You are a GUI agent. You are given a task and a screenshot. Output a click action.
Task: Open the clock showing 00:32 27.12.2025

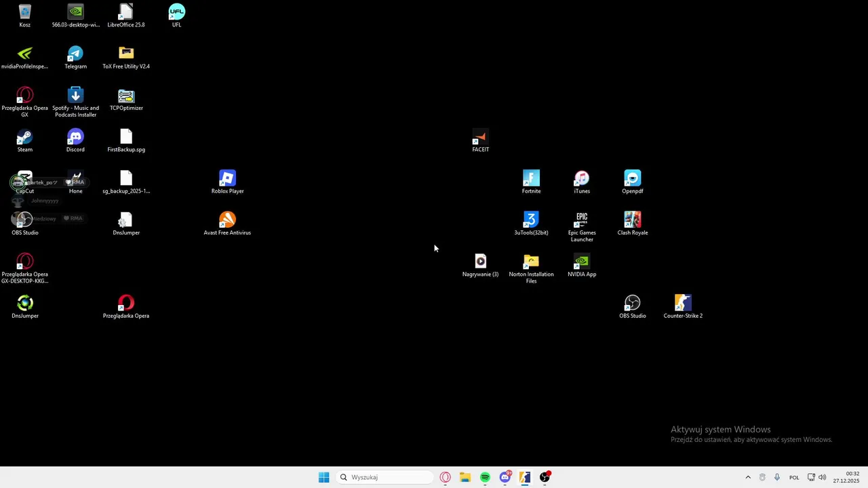(846, 477)
